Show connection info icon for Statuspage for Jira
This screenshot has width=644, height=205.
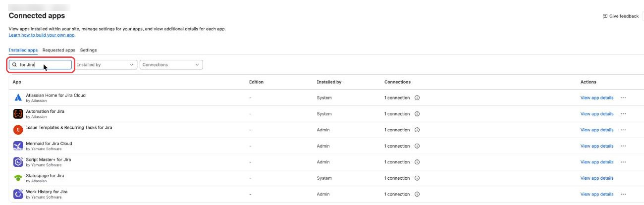(417, 178)
